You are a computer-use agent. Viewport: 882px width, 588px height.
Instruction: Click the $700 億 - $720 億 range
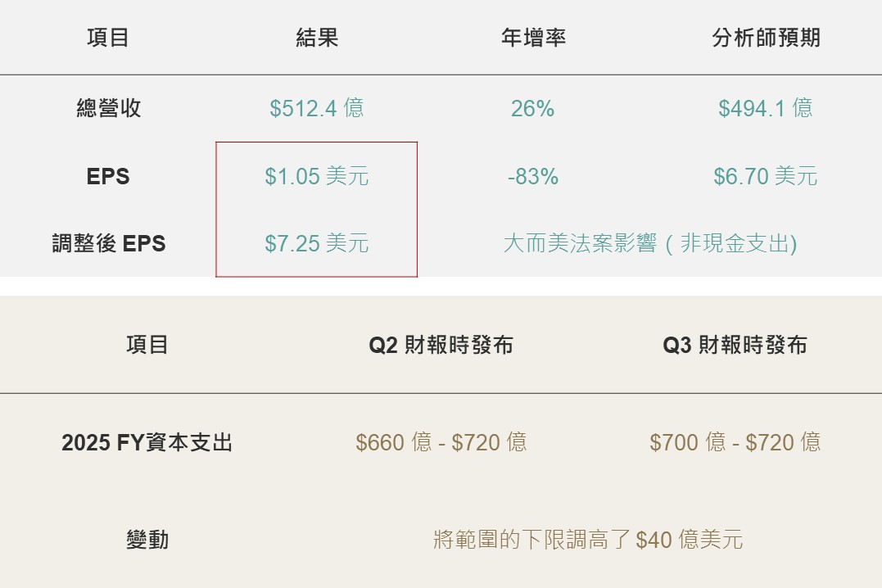click(x=735, y=442)
